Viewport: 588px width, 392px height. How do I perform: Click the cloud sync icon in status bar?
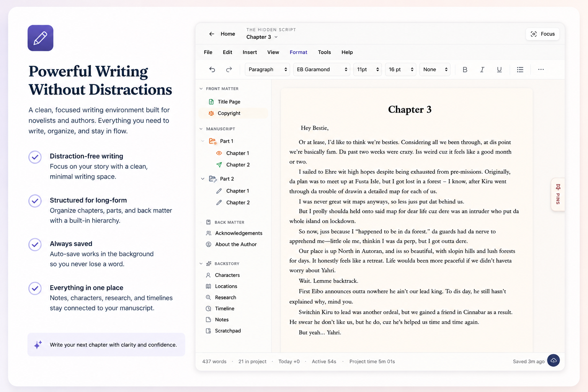(554, 360)
